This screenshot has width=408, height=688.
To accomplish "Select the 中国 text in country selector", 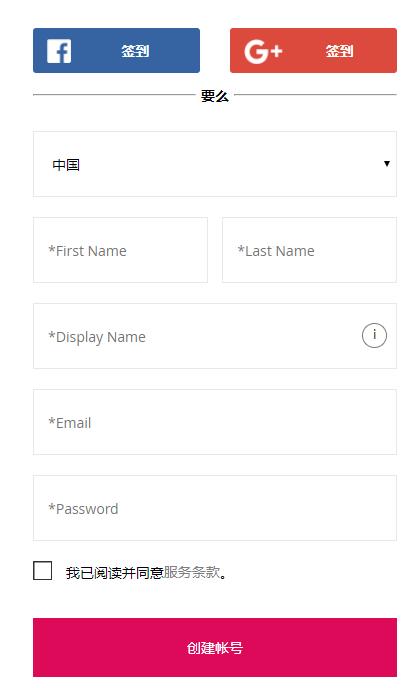I will [66, 165].
